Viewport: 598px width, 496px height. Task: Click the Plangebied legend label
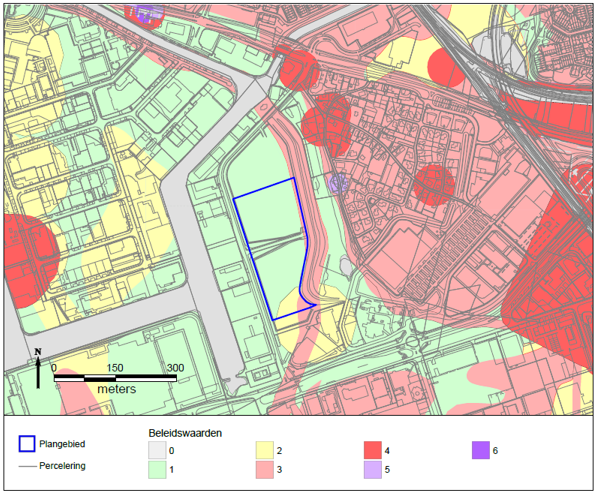(x=62, y=444)
